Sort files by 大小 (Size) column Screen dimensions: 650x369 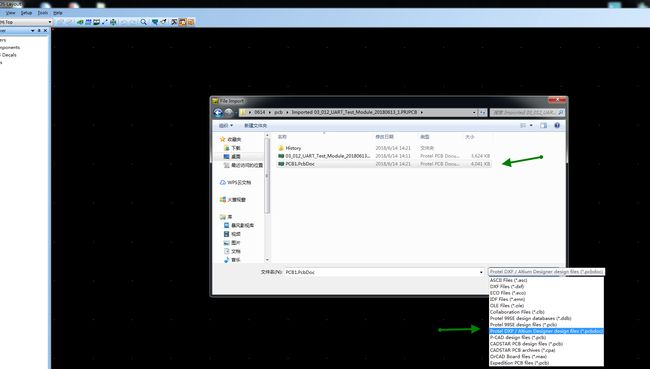470,137
